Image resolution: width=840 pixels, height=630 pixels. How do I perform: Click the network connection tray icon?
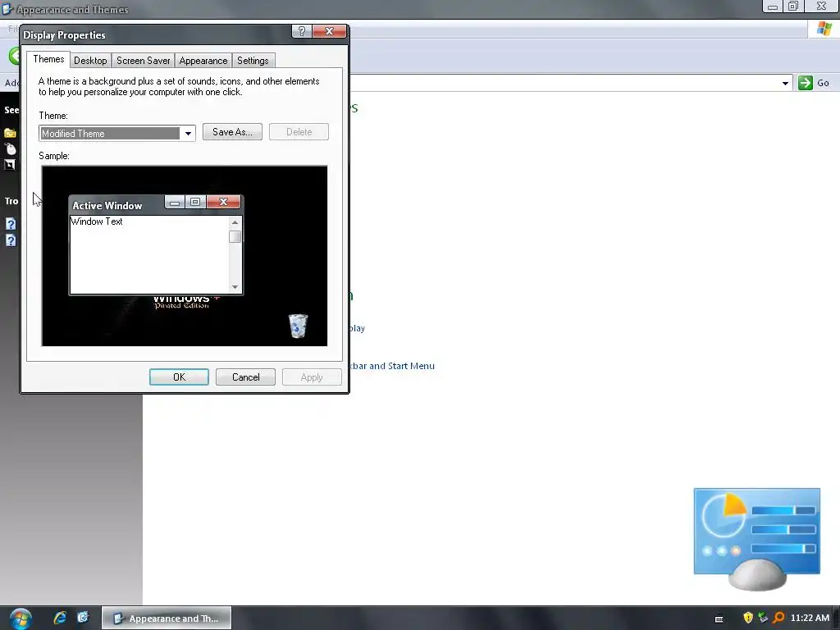(x=764, y=618)
